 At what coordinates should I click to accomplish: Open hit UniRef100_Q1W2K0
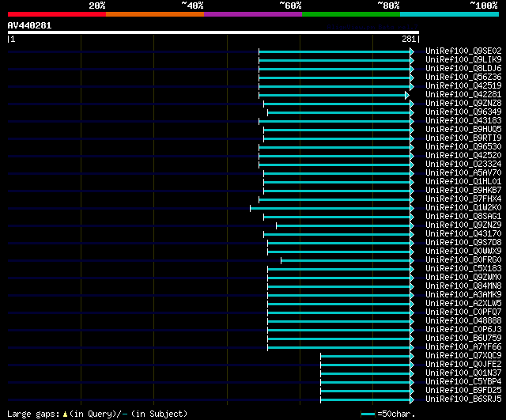tap(463, 208)
